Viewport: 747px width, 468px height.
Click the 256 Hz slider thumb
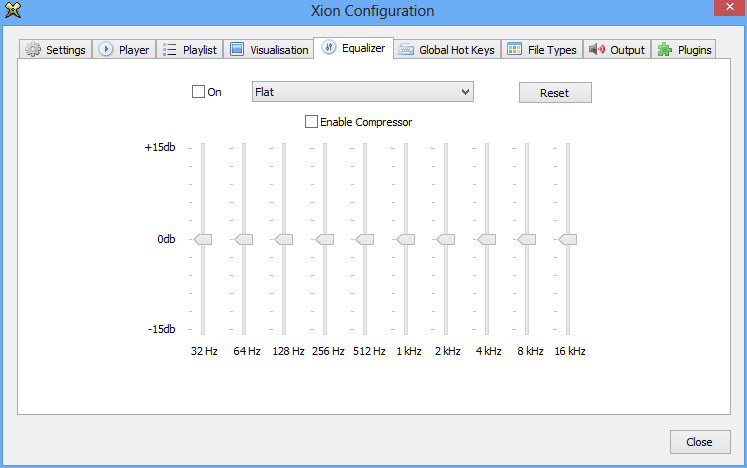click(x=325, y=239)
